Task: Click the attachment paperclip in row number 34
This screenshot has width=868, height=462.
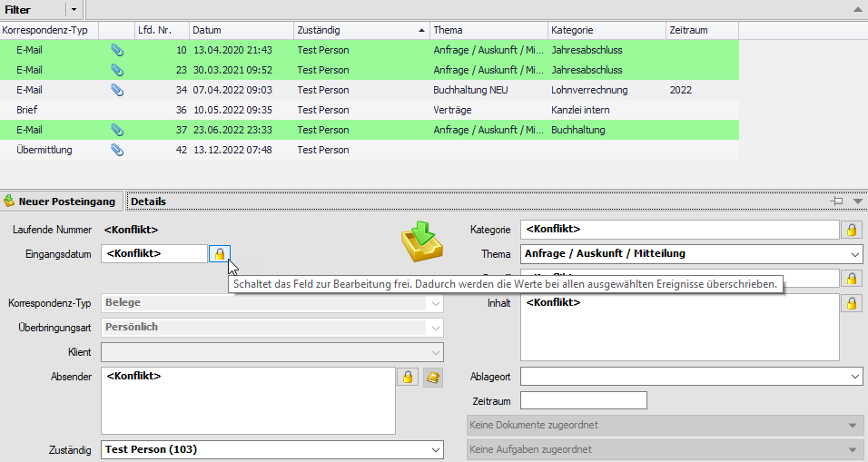Action: [x=117, y=90]
